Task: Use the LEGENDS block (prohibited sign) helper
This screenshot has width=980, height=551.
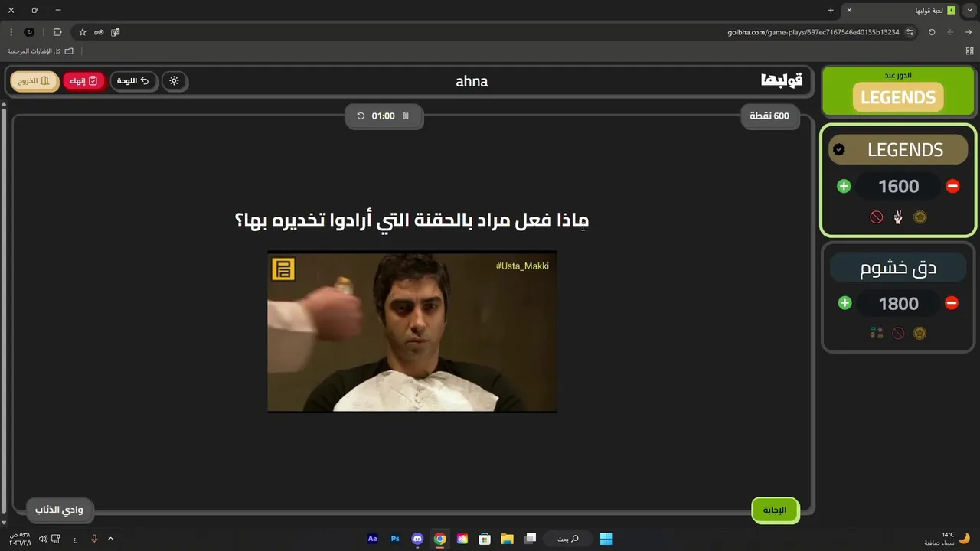Action: coord(877,217)
